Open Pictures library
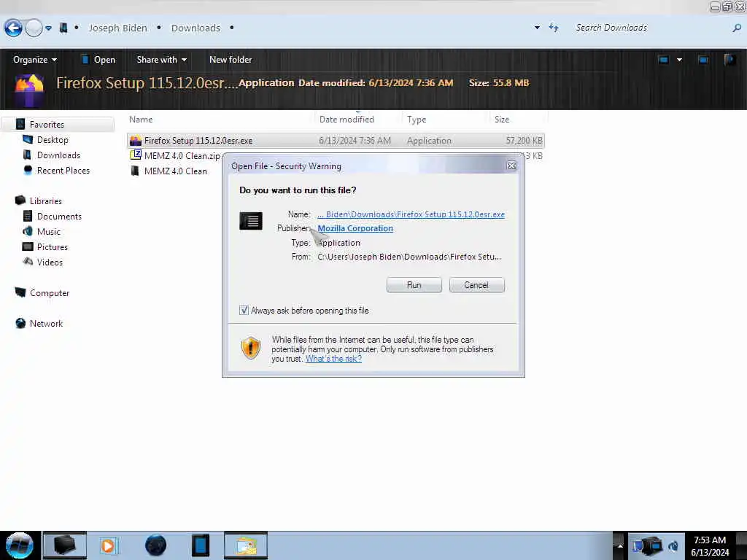Viewport: 747px width, 560px height. tap(53, 246)
